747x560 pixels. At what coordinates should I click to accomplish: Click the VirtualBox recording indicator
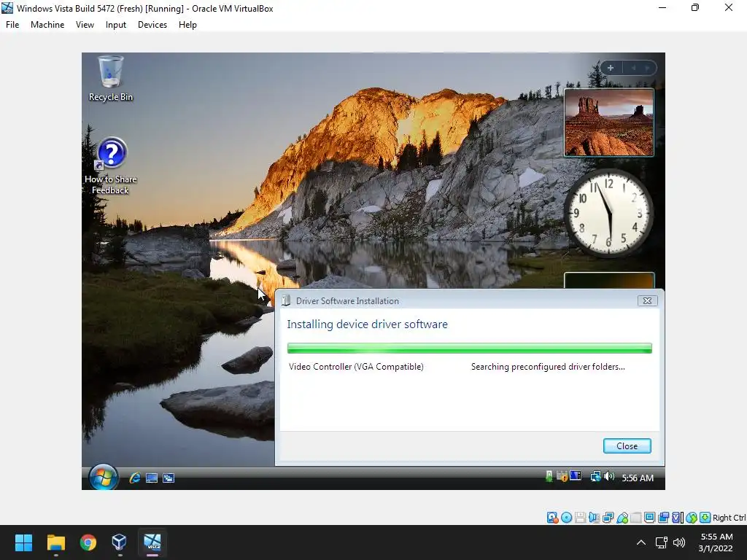tap(663, 518)
